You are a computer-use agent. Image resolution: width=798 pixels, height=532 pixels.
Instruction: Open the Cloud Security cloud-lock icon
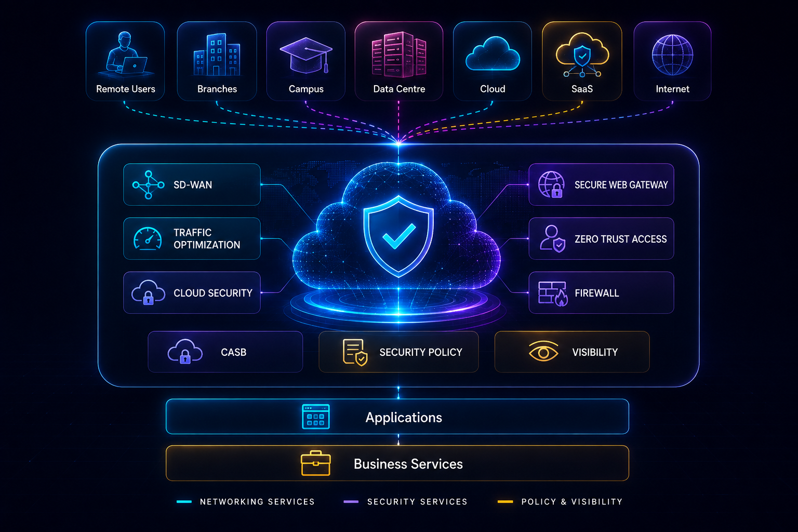tap(148, 292)
